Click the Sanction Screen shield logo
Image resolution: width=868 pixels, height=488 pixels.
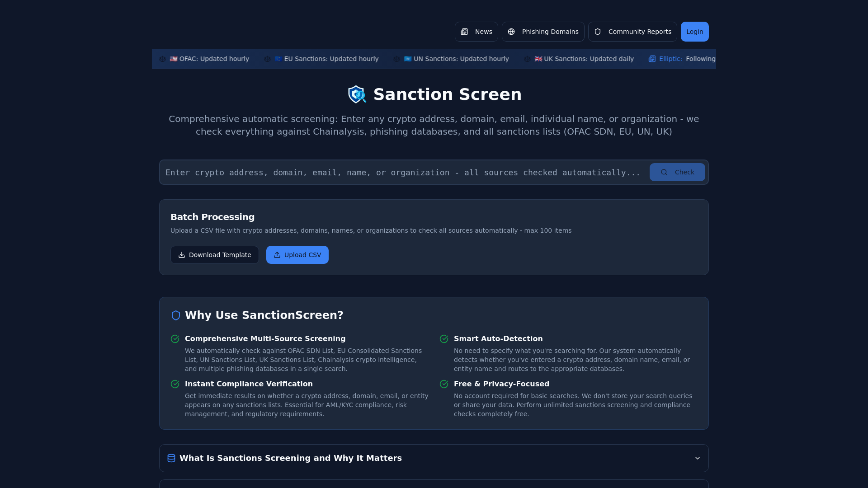tap(357, 94)
